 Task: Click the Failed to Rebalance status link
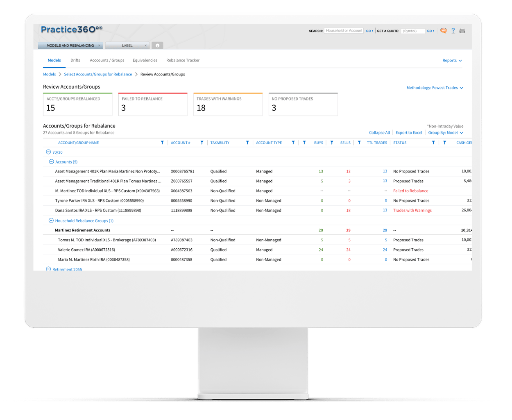pyautogui.click(x=411, y=191)
